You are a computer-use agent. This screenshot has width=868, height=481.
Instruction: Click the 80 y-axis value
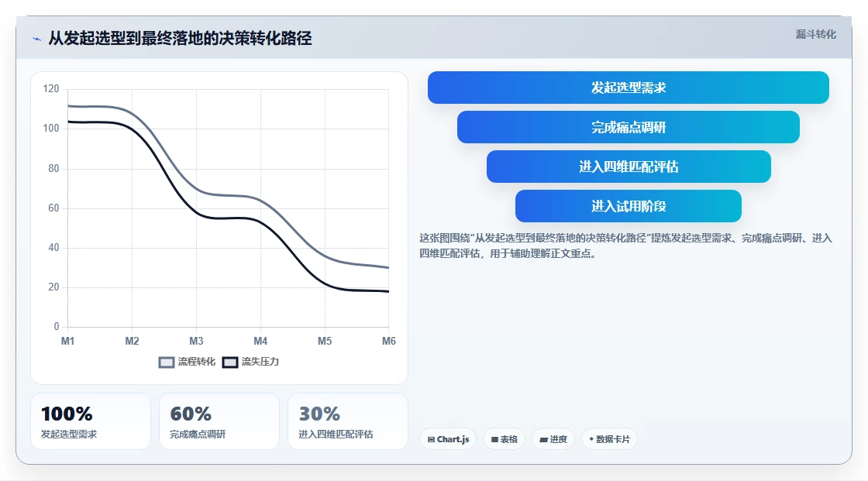point(53,168)
